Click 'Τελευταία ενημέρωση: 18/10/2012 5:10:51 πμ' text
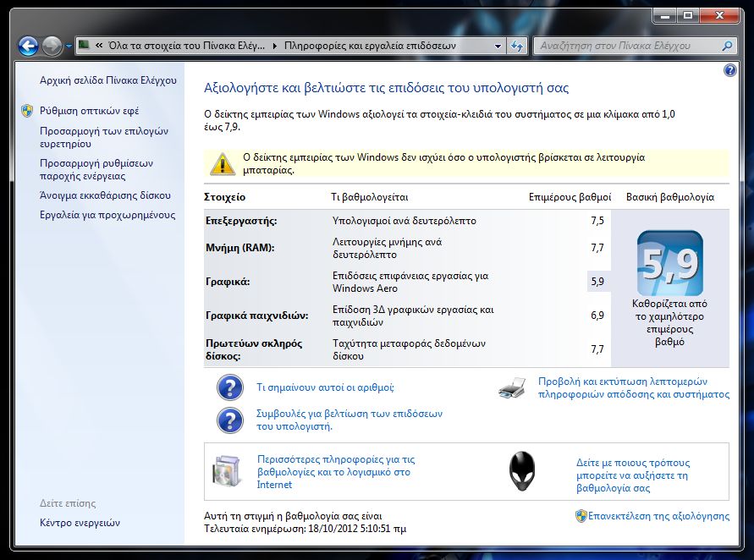 coord(305,529)
